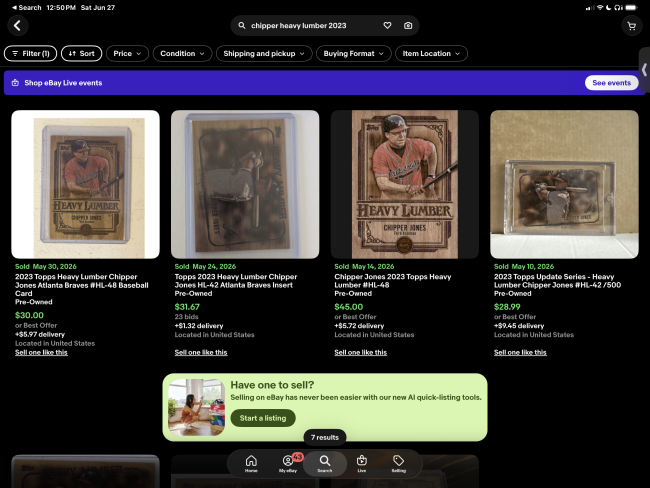Open listing 2023 Topps Update Series #HL-42 /500

pyautogui.click(x=557, y=281)
